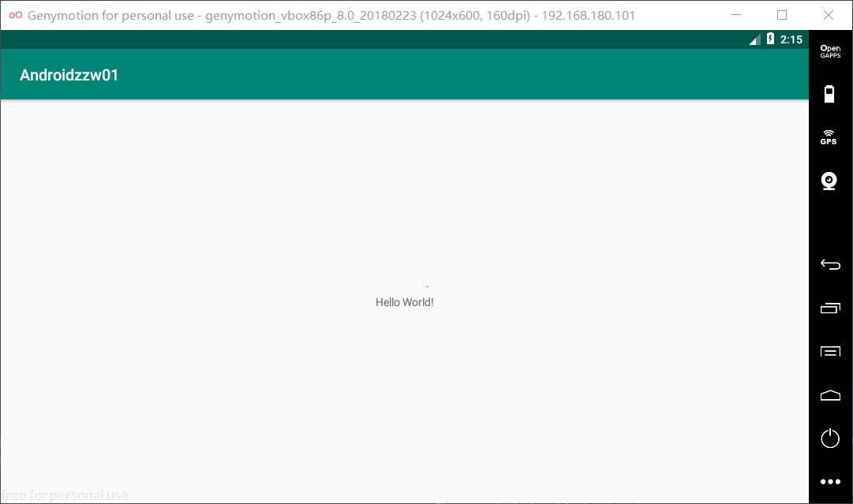Show more Genymotion sidebar options
The height and width of the screenshot is (504, 853).
click(x=830, y=482)
